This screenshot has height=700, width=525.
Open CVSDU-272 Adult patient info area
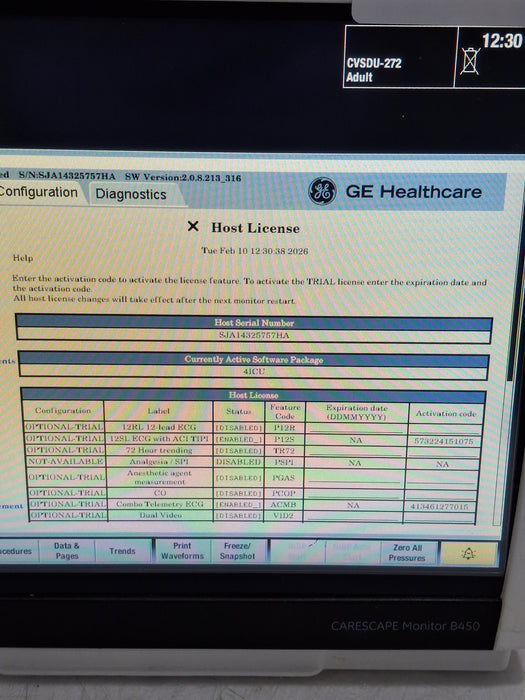400,57
